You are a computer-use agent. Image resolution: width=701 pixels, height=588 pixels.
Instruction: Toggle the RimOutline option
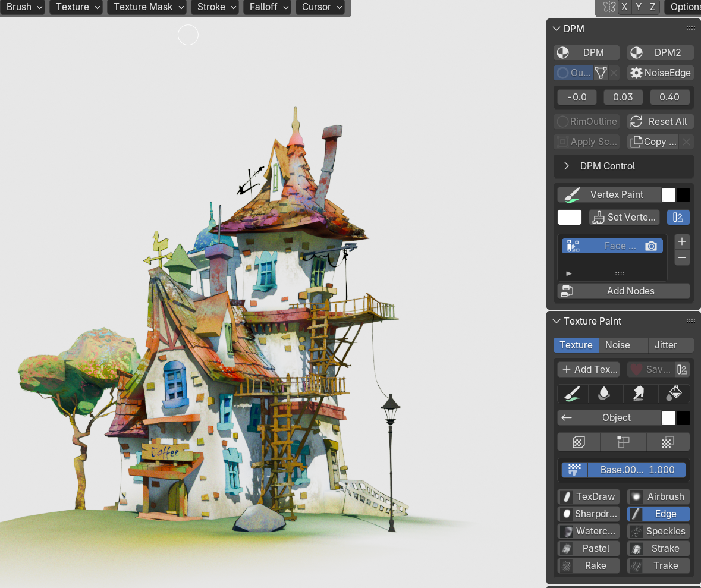(587, 122)
